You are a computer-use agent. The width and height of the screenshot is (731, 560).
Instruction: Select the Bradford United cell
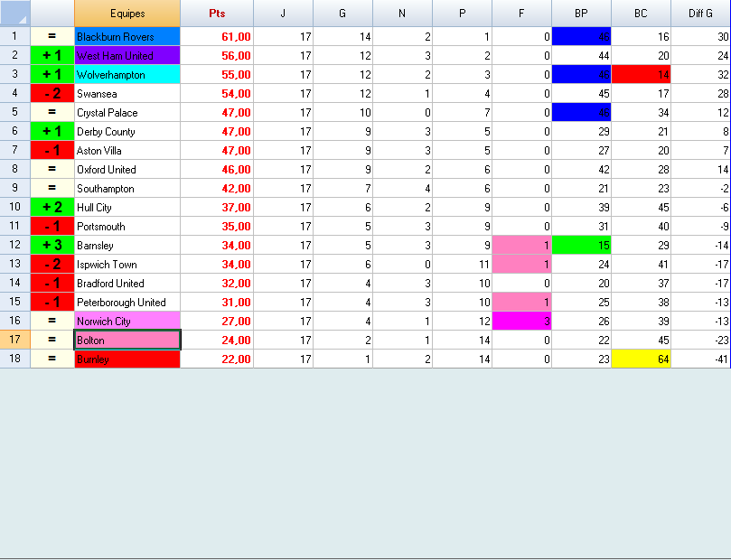(x=127, y=283)
